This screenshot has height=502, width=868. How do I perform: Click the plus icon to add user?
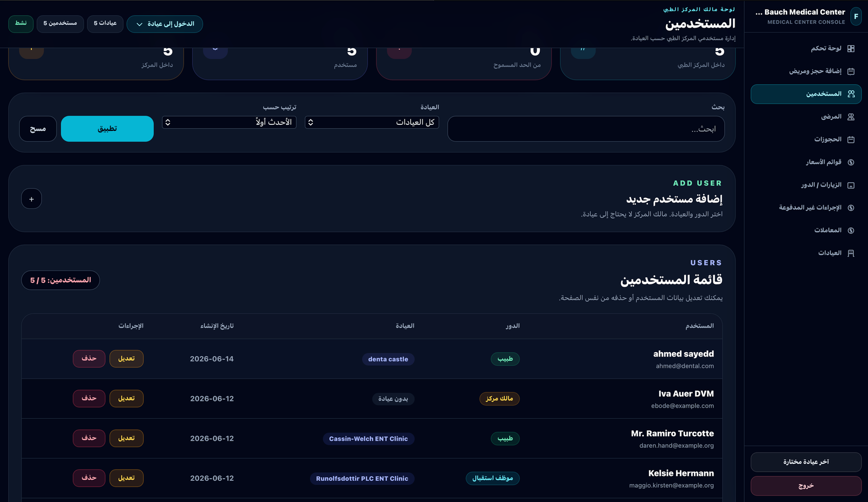(31, 199)
